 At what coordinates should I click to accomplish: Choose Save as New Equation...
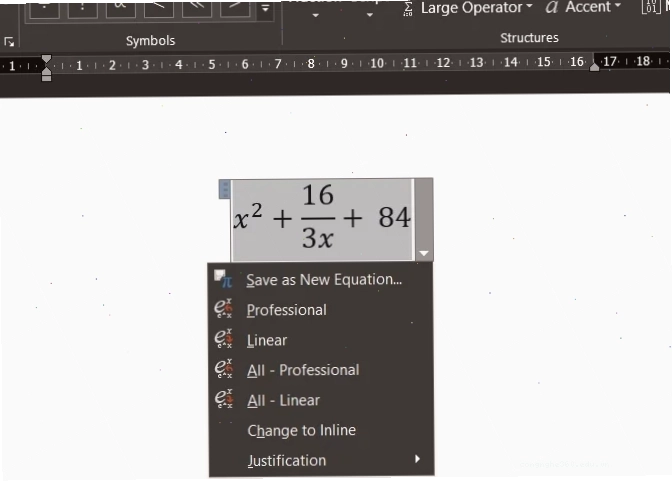coord(321,280)
